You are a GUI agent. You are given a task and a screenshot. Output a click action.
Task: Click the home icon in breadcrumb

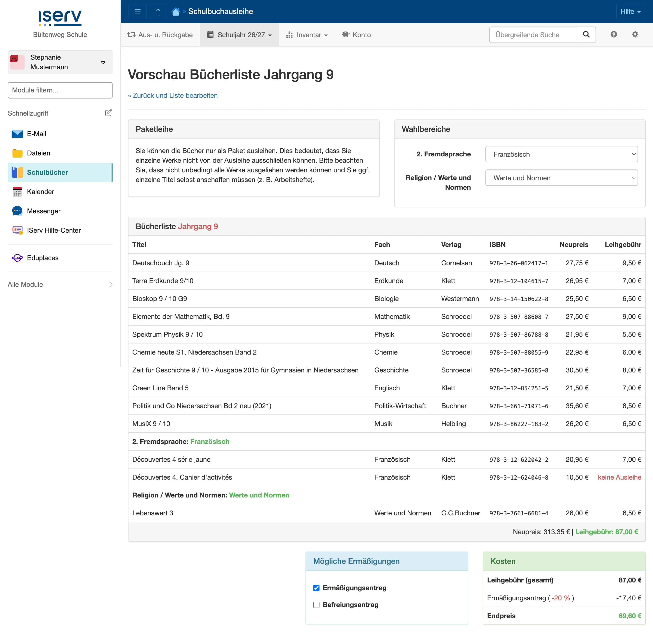tap(175, 12)
